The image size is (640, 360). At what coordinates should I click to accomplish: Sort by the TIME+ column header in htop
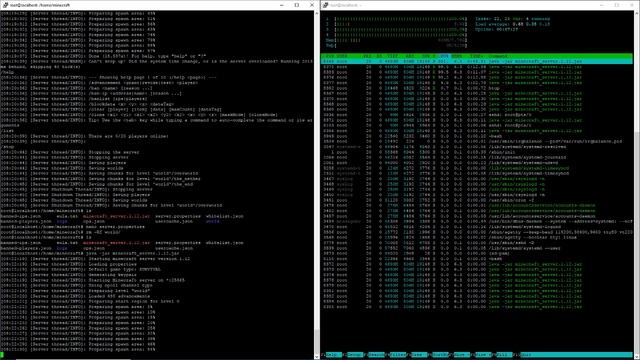click(476, 56)
